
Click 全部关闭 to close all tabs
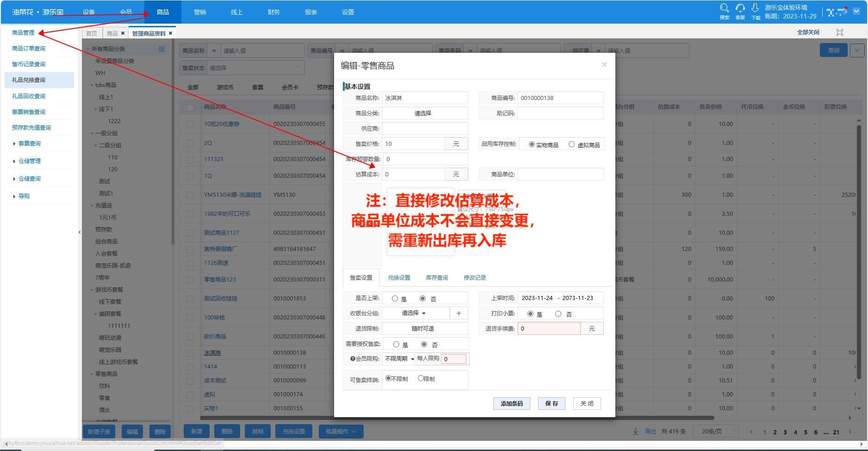[808, 32]
